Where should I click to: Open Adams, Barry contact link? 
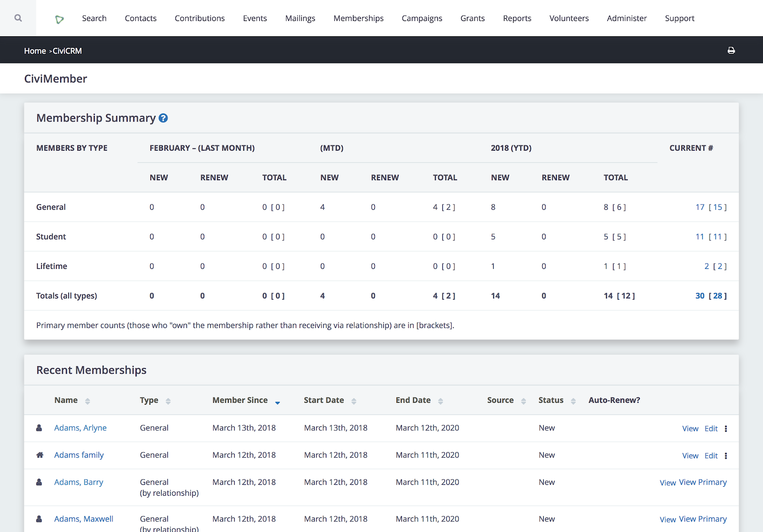(x=79, y=482)
